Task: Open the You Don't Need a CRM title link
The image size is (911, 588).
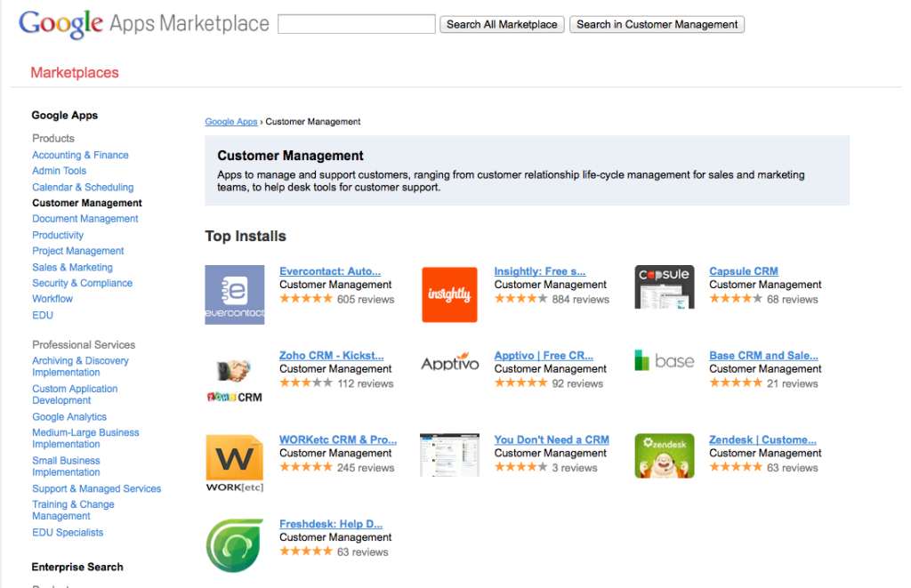Action: [x=552, y=439]
